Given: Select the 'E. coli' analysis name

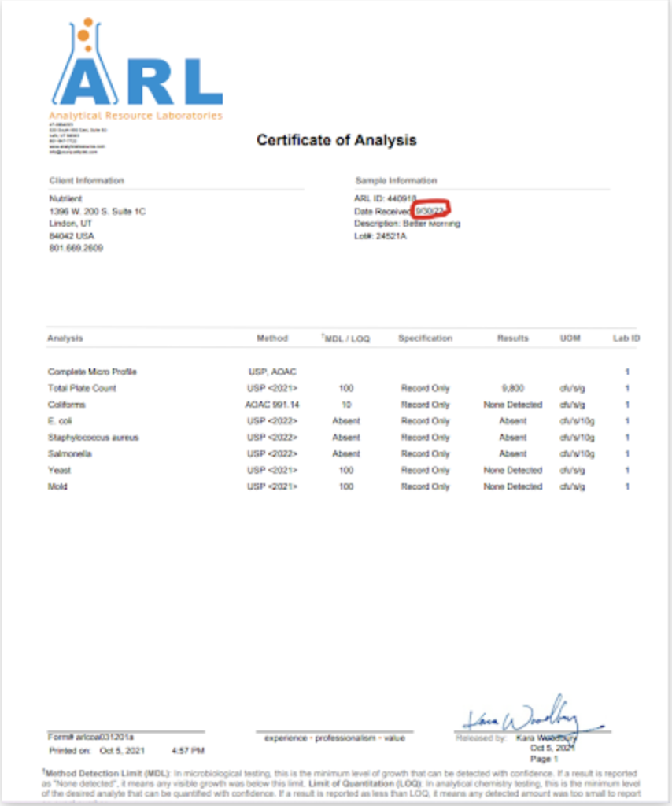Looking at the screenshot, I should click(60, 421).
